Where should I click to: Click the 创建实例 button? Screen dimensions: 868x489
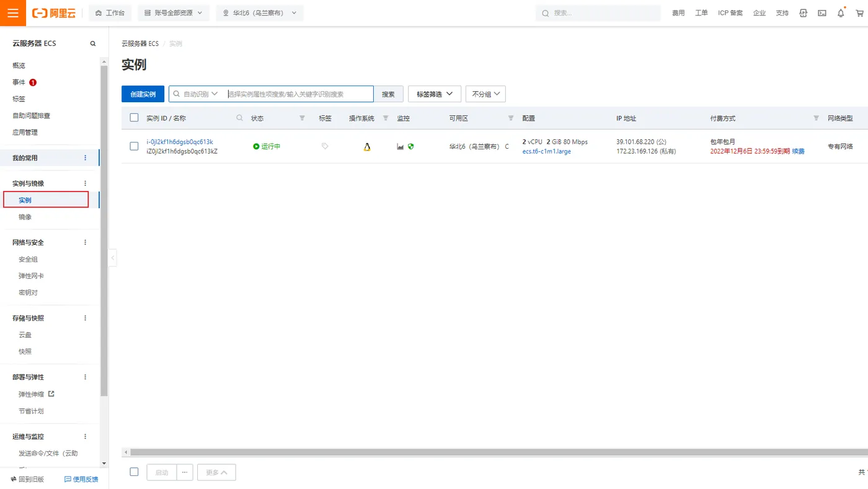(x=143, y=94)
